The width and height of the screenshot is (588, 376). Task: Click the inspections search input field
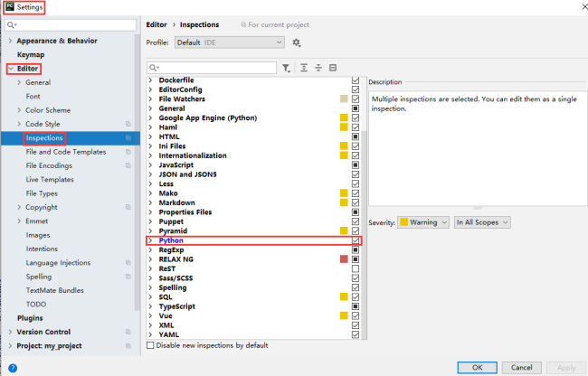[212, 68]
